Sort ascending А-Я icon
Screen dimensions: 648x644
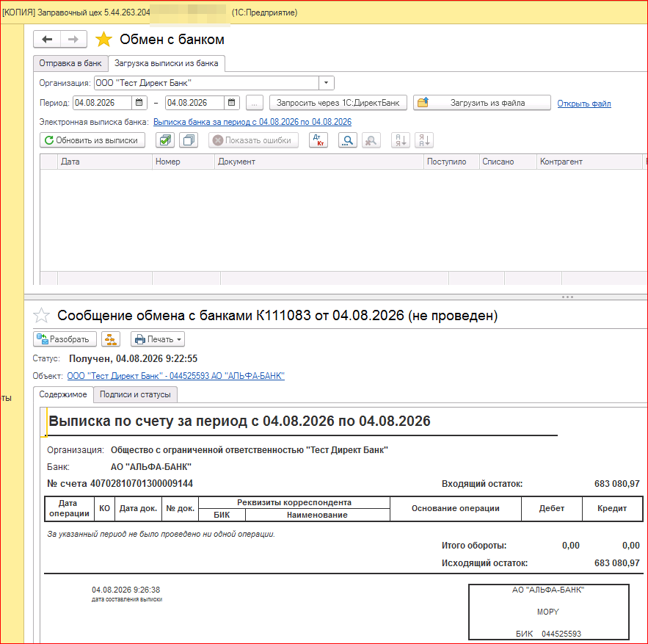click(401, 140)
